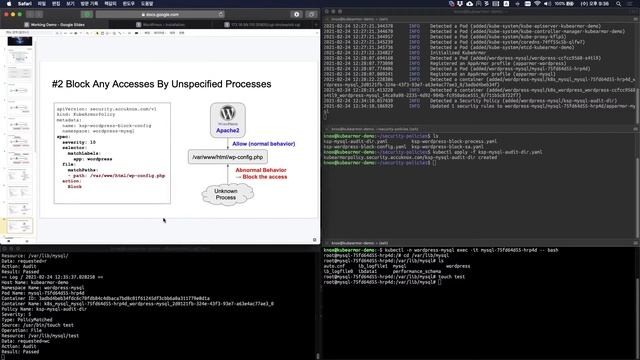
Task: Click 'ksp-wordpress-block-process.yaml' in terminal listing
Action: 454,141
